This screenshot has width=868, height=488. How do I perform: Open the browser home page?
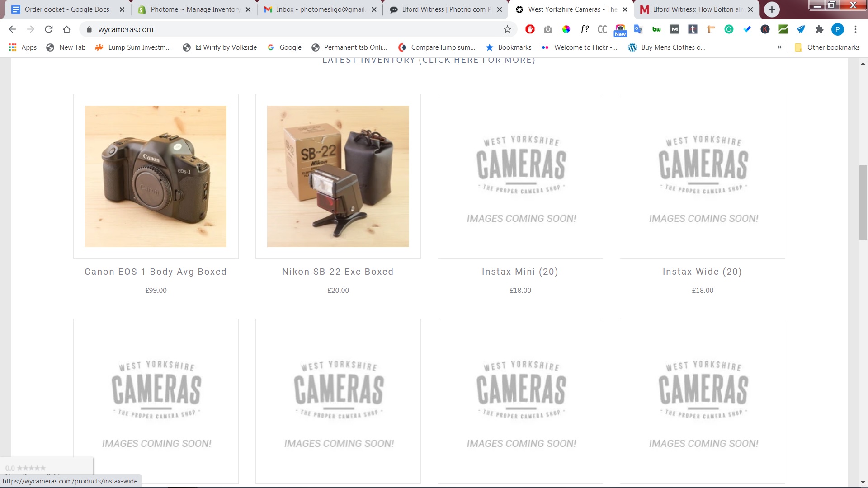tap(66, 29)
